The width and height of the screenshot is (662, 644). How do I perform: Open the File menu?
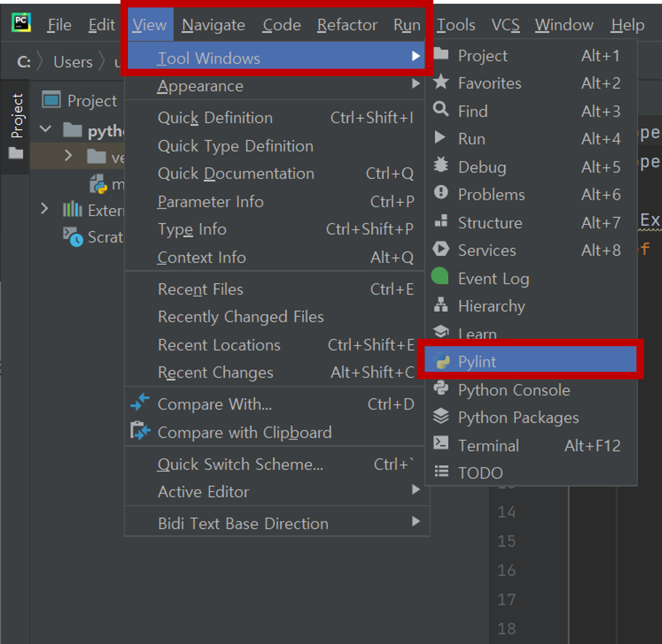click(59, 25)
